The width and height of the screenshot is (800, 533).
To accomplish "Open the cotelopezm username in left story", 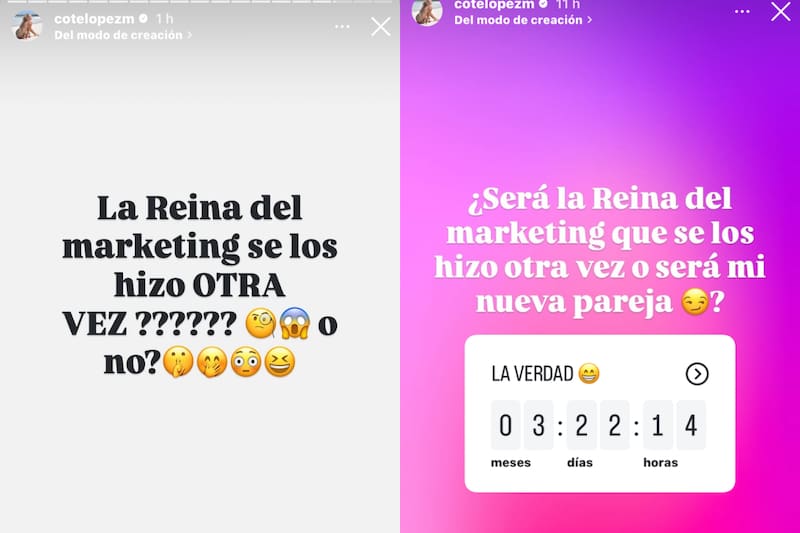I will 94,19.
